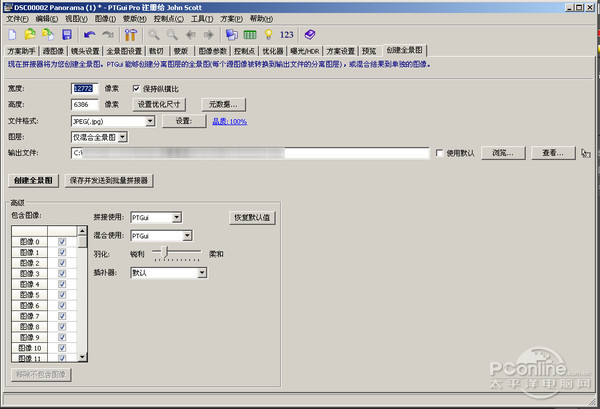Screen dimensions: 600x409
Task: Click 保存并发送到批量拼接器 button
Action: pyautogui.click(x=109, y=181)
